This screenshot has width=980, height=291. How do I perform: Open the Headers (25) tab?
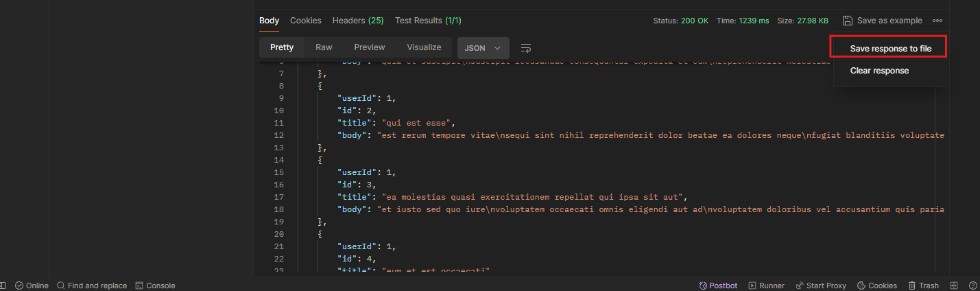[358, 21]
